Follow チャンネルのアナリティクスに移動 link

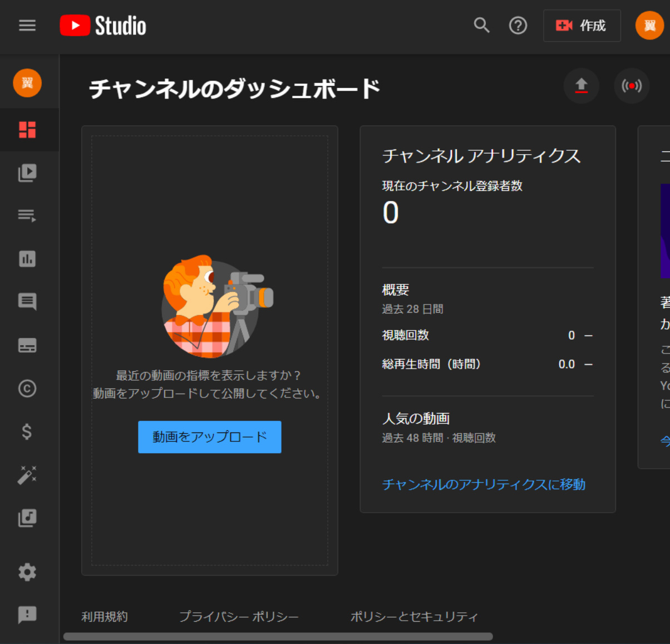click(x=484, y=484)
